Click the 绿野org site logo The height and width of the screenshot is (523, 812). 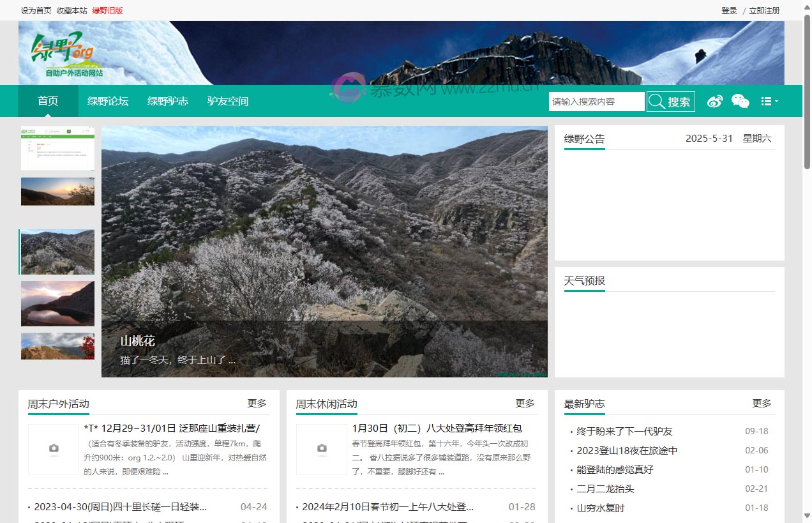click(x=65, y=53)
